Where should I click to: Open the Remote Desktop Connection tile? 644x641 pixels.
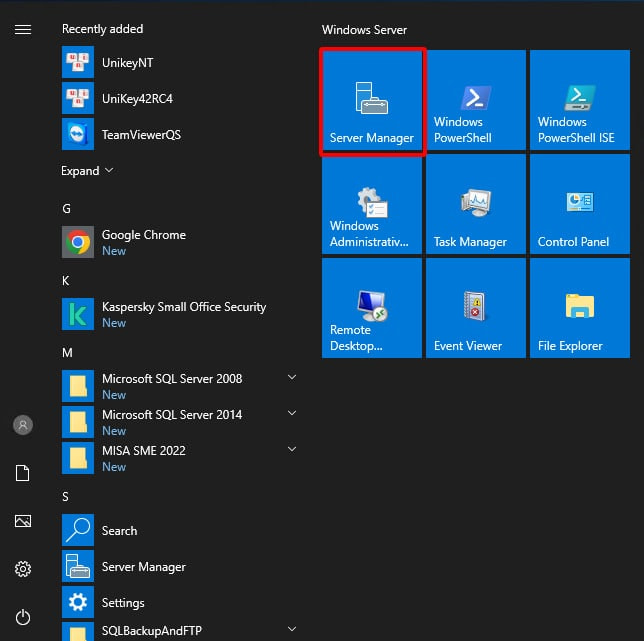[372, 308]
